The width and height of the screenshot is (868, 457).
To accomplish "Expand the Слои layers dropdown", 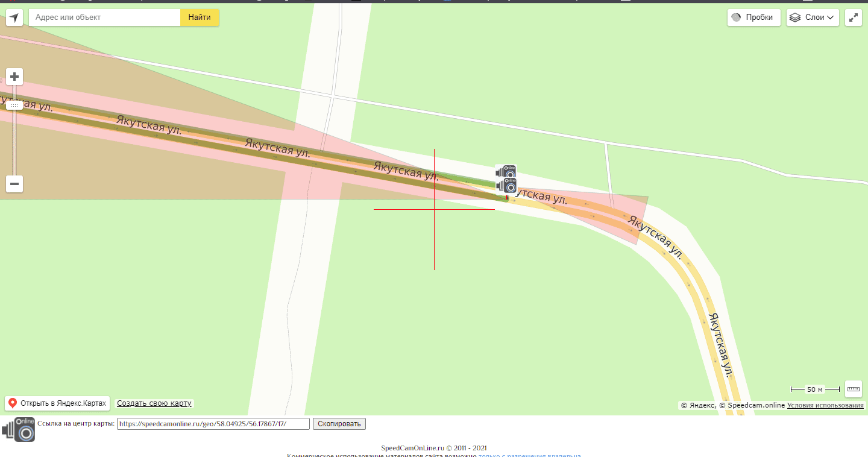I will [x=813, y=17].
